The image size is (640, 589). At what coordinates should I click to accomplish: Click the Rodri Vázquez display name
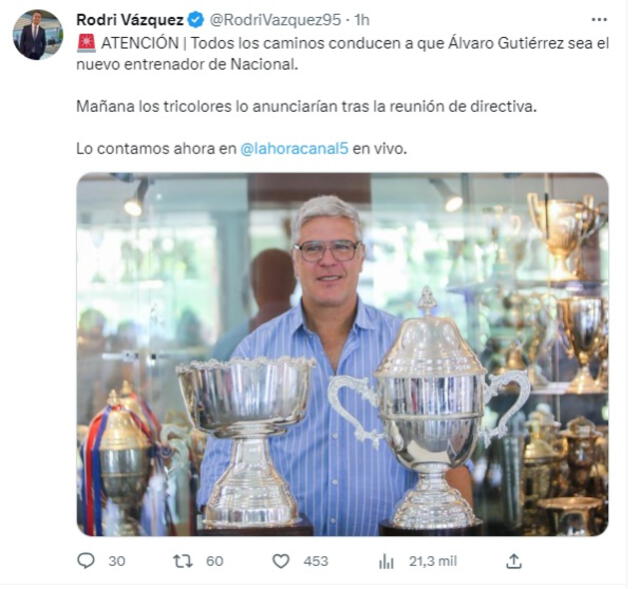pyautogui.click(x=130, y=20)
